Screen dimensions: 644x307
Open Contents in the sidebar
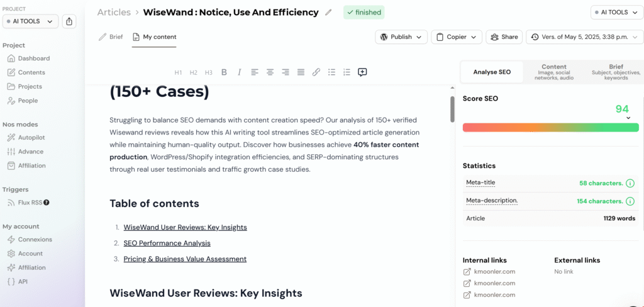[x=26, y=72]
